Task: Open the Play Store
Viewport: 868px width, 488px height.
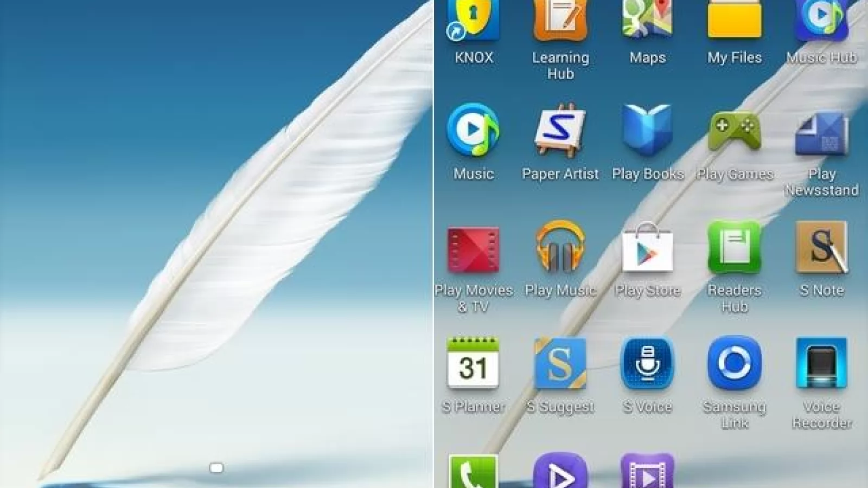Action: [647, 248]
